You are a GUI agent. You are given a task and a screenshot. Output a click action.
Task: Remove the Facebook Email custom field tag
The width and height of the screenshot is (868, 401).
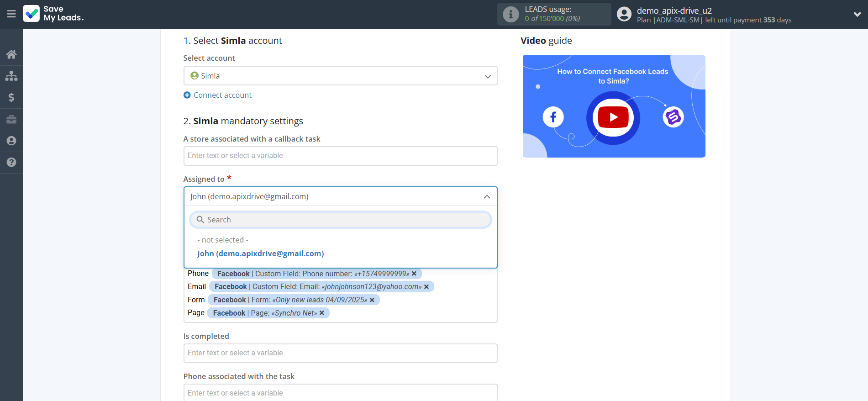(426, 287)
